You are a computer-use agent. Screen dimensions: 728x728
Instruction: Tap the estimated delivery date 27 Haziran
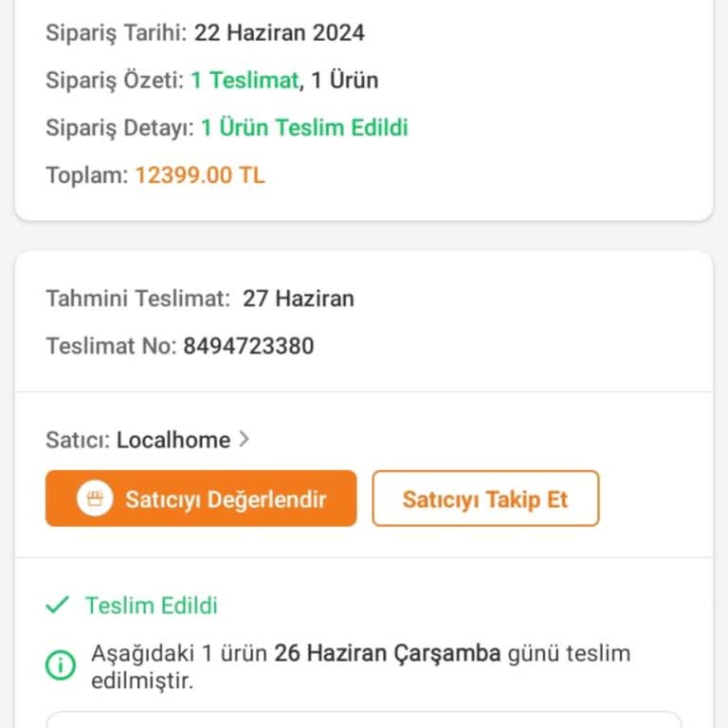[x=299, y=299]
